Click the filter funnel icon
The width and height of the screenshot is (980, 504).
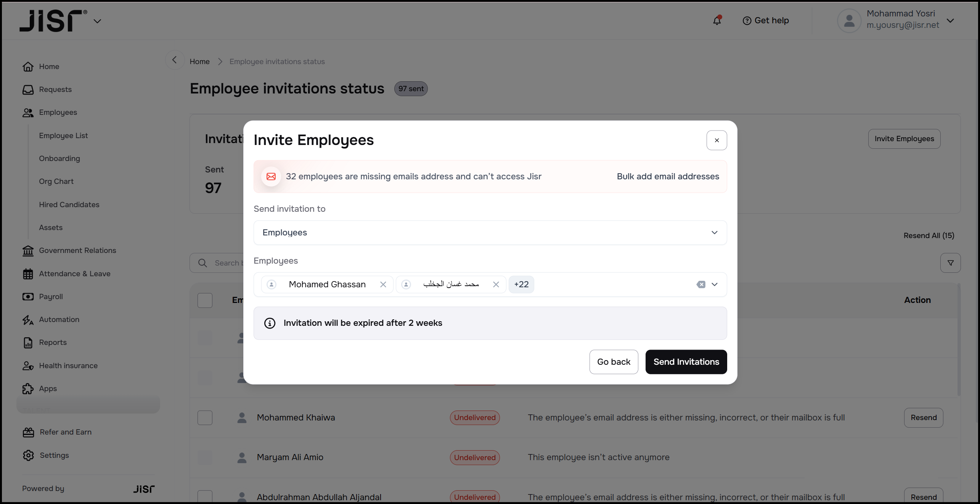950,263
